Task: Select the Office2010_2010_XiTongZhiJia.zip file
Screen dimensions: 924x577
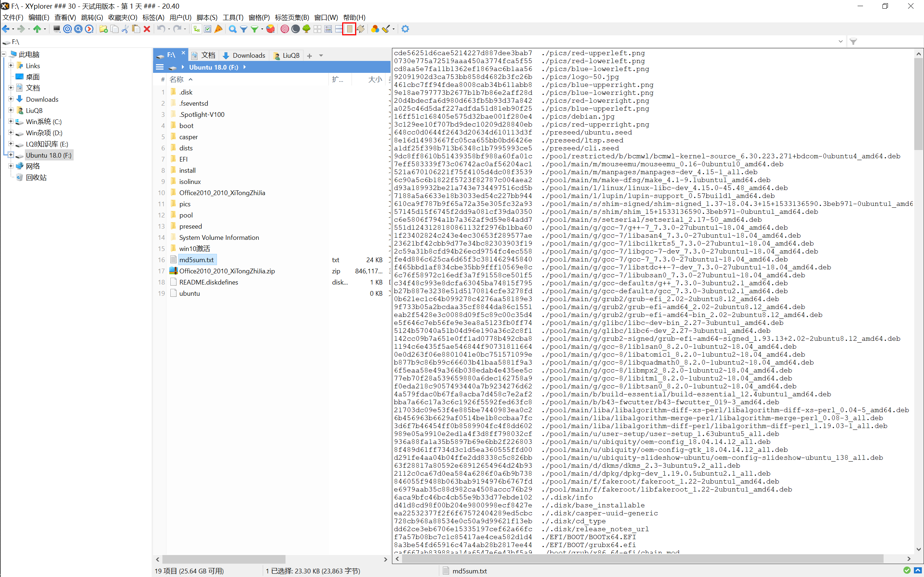Action: tap(227, 271)
